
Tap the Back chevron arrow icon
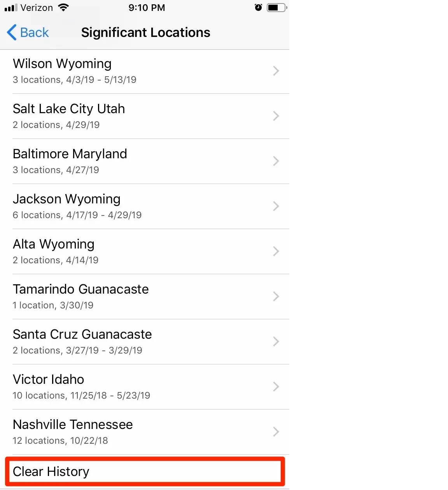coord(12,32)
